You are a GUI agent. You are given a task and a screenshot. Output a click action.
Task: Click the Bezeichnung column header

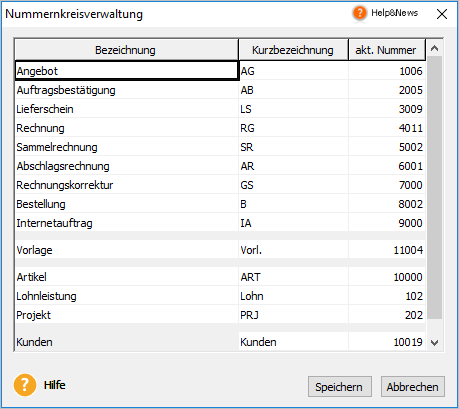point(126,50)
